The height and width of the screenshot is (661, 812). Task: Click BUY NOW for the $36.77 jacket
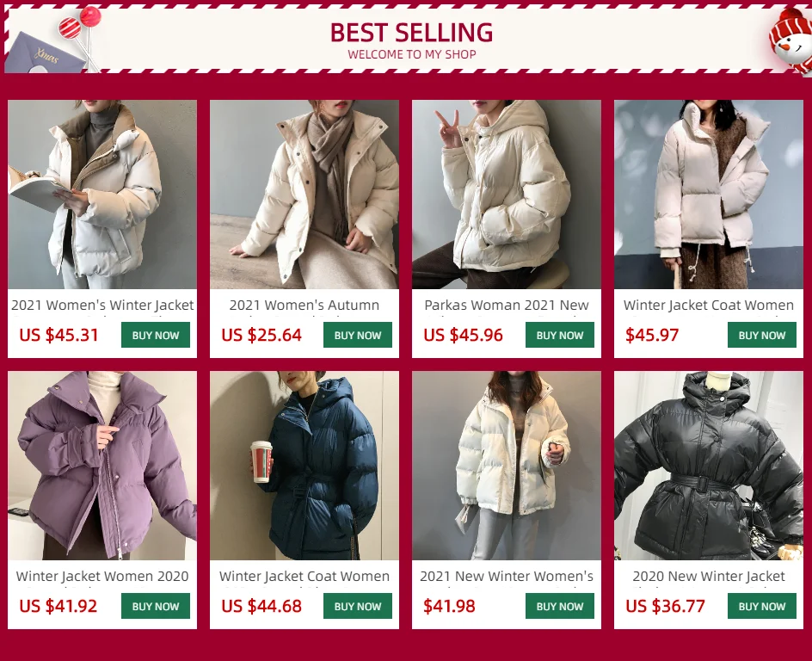coord(762,606)
